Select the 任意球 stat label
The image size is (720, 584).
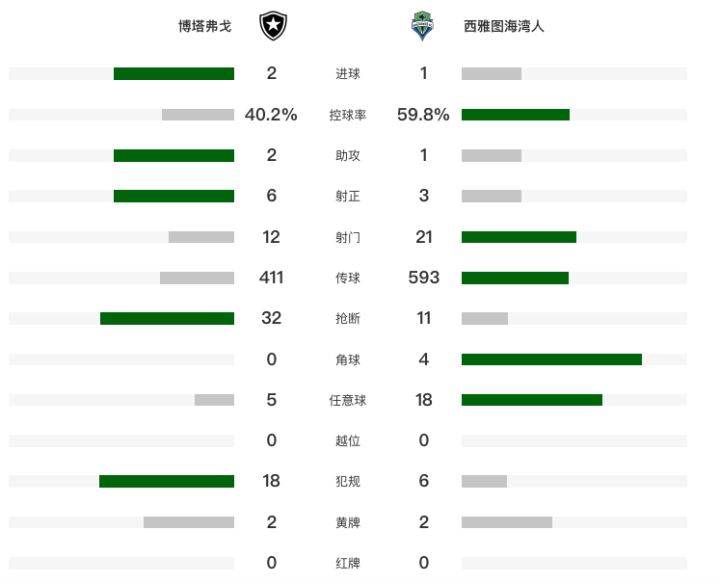348,400
